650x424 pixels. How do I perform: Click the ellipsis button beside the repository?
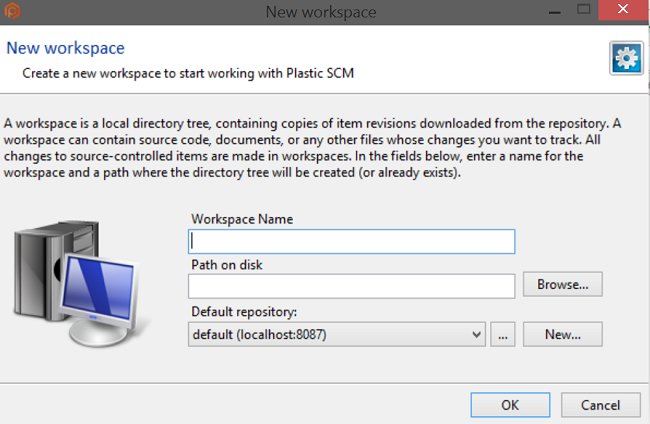503,334
